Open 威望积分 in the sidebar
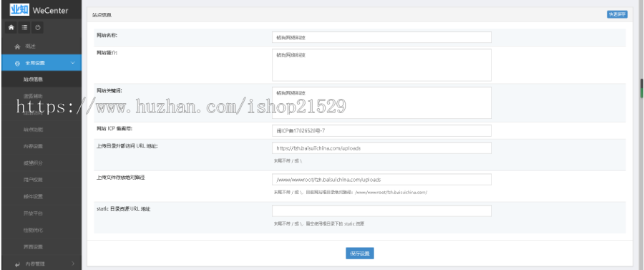This screenshot has height=270, width=644. tap(41, 163)
